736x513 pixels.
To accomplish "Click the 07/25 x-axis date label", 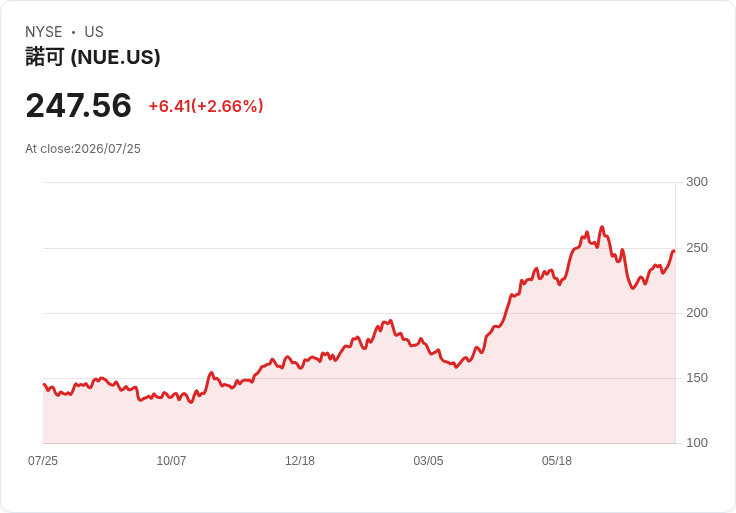I will pyautogui.click(x=43, y=461).
